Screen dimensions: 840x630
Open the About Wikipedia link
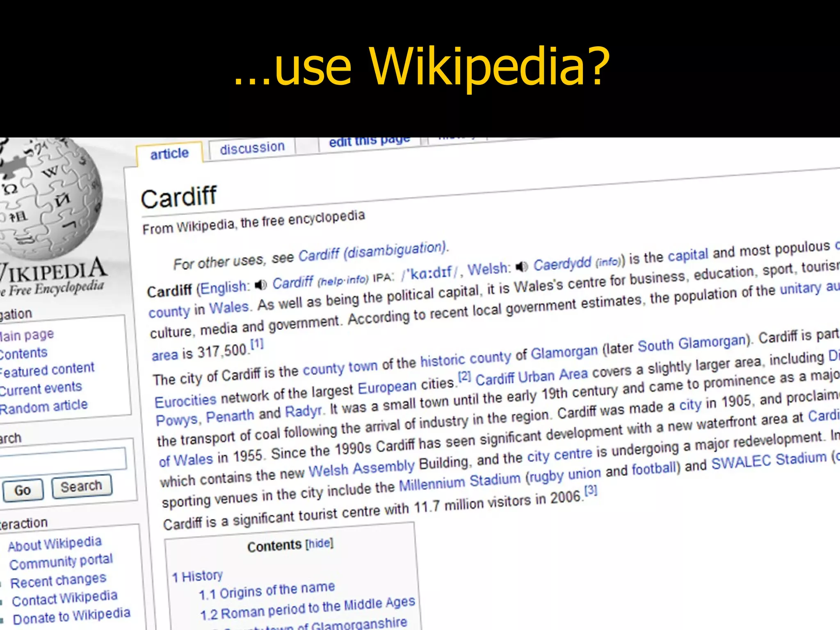[x=55, y=544]
